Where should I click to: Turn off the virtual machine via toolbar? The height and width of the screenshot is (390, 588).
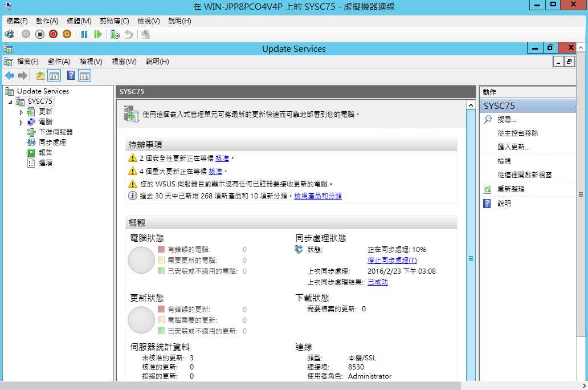point(40,35)
